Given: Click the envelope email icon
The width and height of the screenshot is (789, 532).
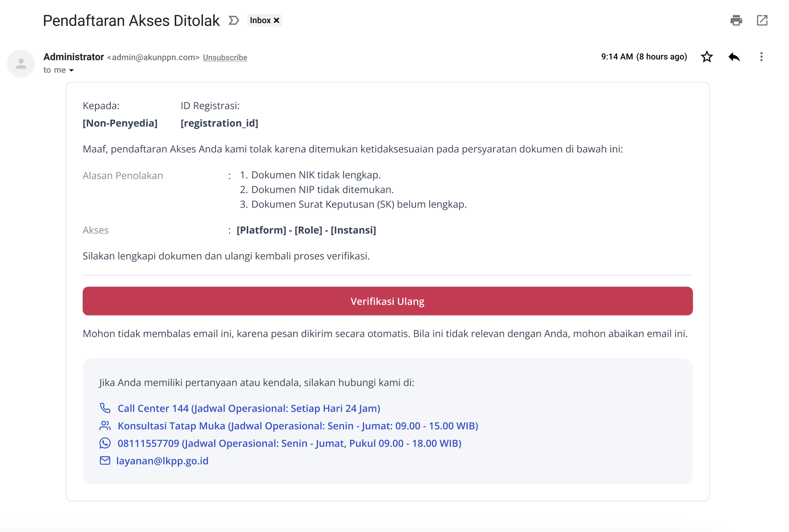Looking at the screenshot, I should click(105, 461).
